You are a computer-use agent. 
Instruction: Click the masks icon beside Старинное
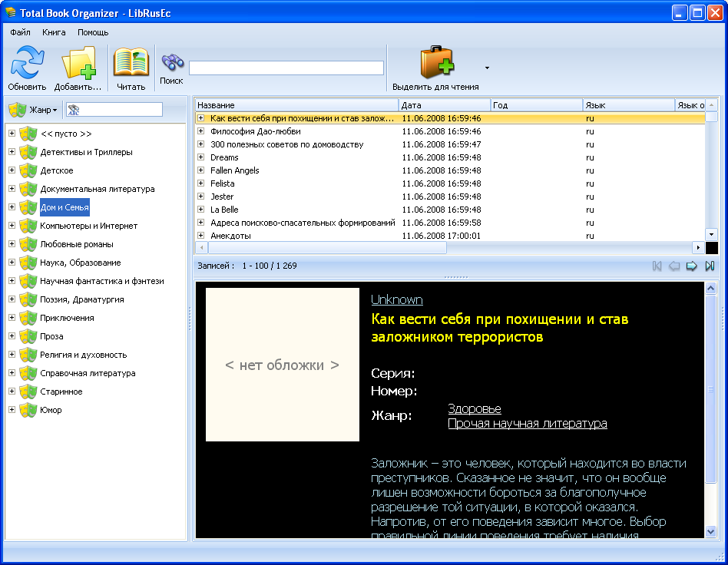coord(28,392)
